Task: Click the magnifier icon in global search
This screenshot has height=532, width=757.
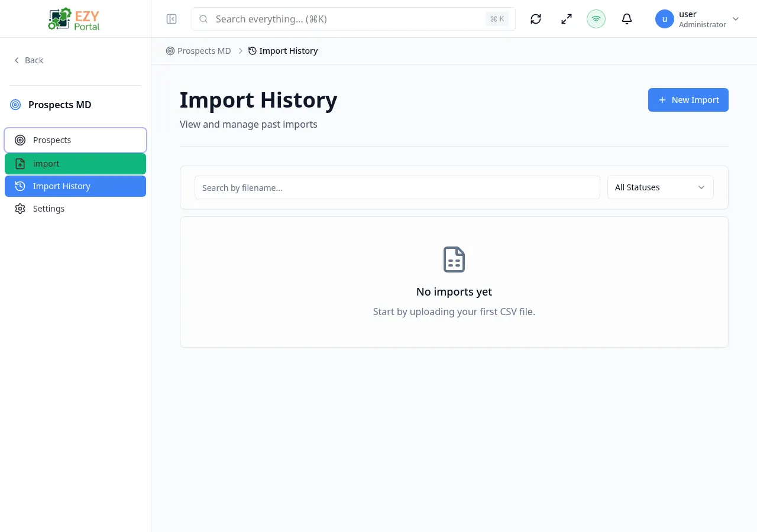Action: tap(203, 19)
